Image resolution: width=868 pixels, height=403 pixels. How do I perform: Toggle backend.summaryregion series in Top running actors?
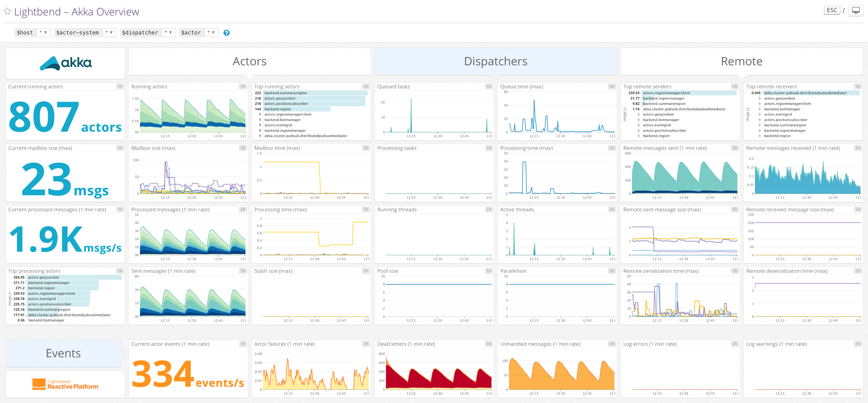pyautogui.click(x=285, y=93)
